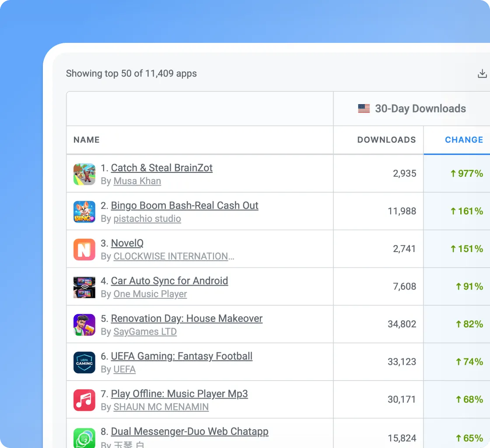490x448 pixels.
Task: Open developer UEFA link
Action: coord(124,369)
